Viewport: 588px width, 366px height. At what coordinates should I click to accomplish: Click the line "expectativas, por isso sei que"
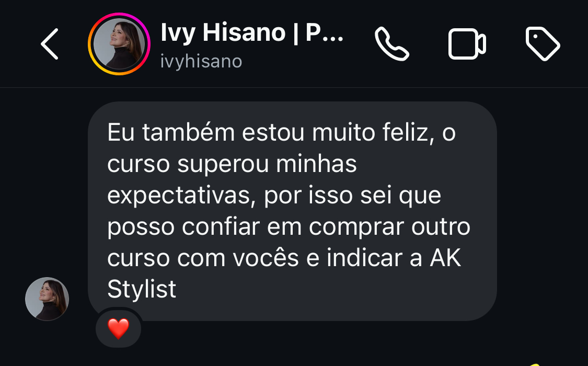[274, 196]
